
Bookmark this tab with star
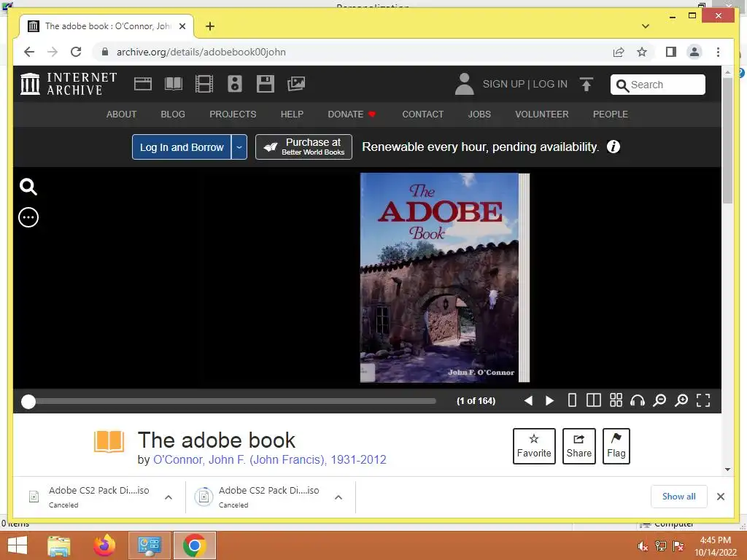pyautogui.click(x=642, y=52)
